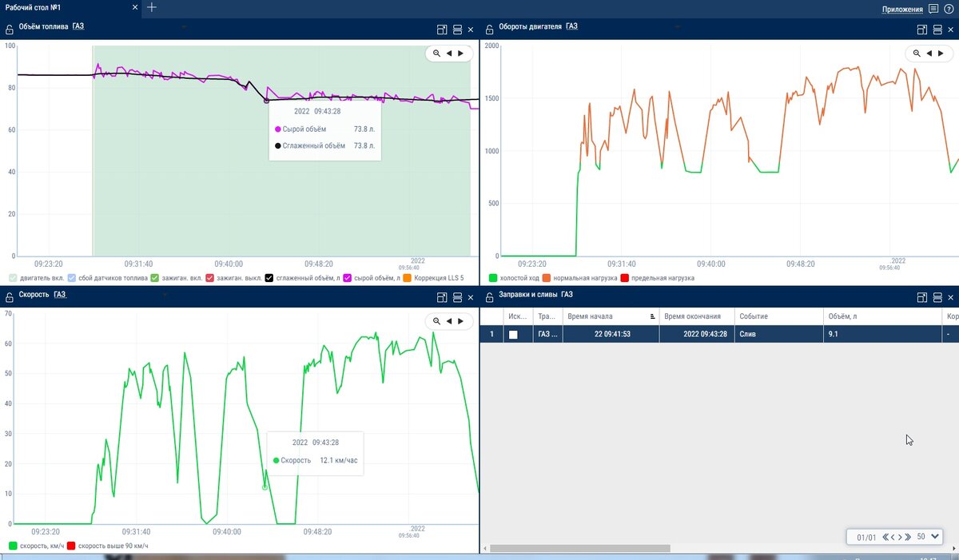Check the exclude checkbox in row 1
The width and height of the screenshot is (959, 560).
tap(513, 335)
